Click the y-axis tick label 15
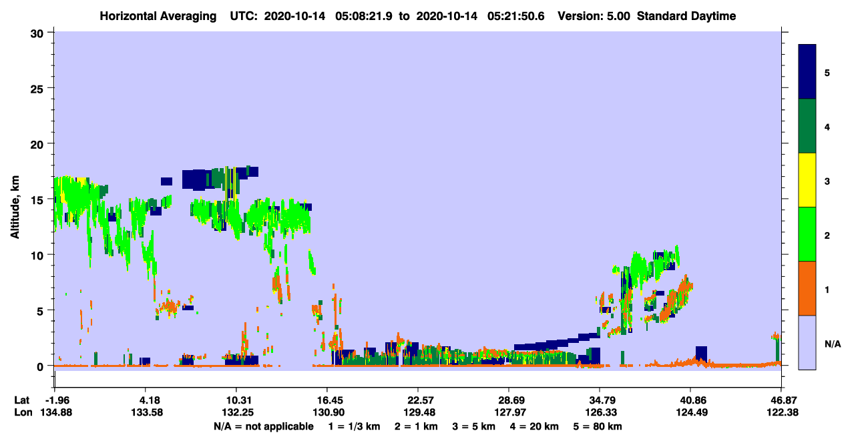The image size is (868, 445). coord(39,199)
